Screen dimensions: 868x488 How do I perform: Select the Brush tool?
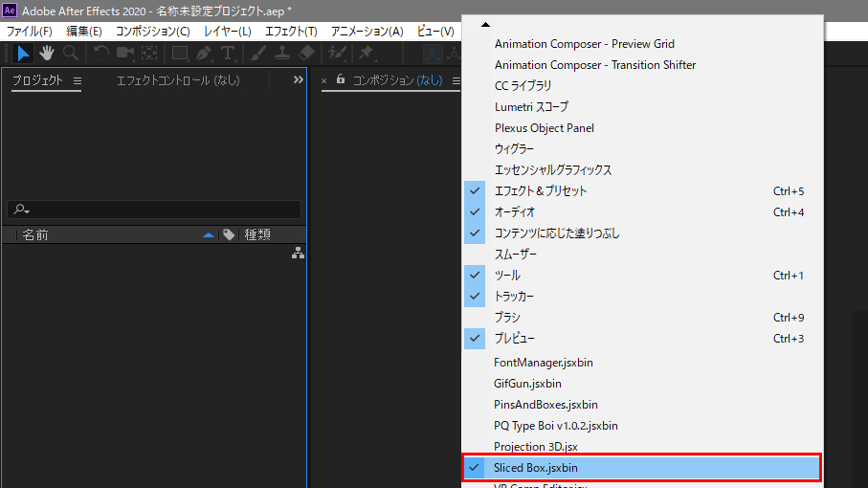point(258,54)
